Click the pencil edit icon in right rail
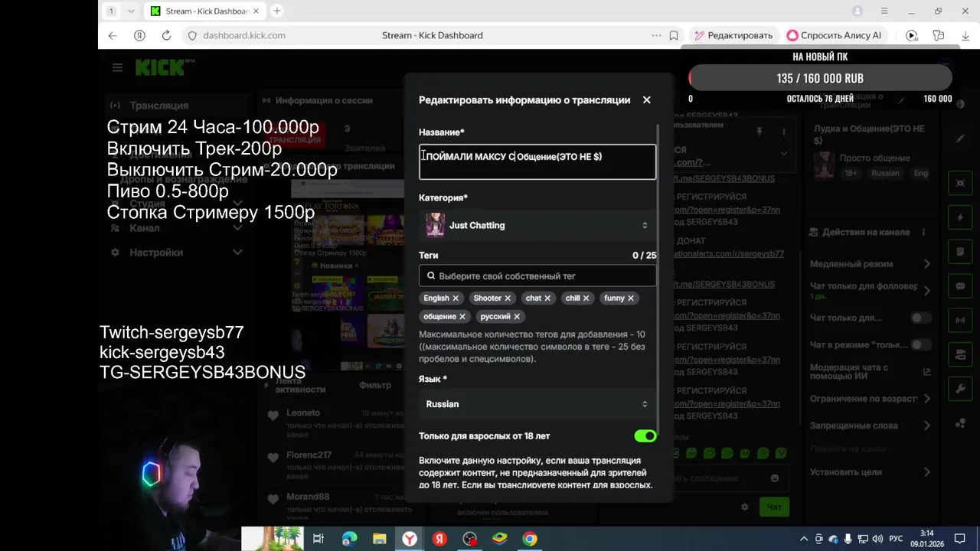The width and height of the screenshot is (980, 551). [x=961, y=139]
